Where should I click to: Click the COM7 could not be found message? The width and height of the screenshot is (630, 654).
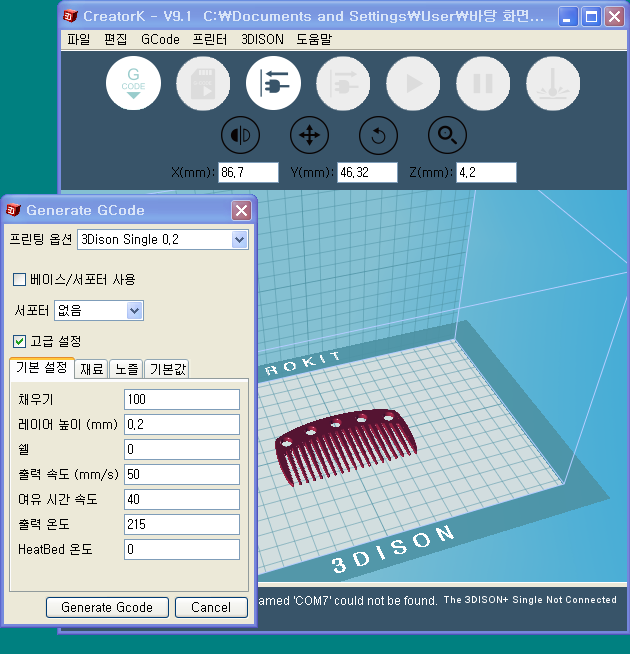[348, 601]
